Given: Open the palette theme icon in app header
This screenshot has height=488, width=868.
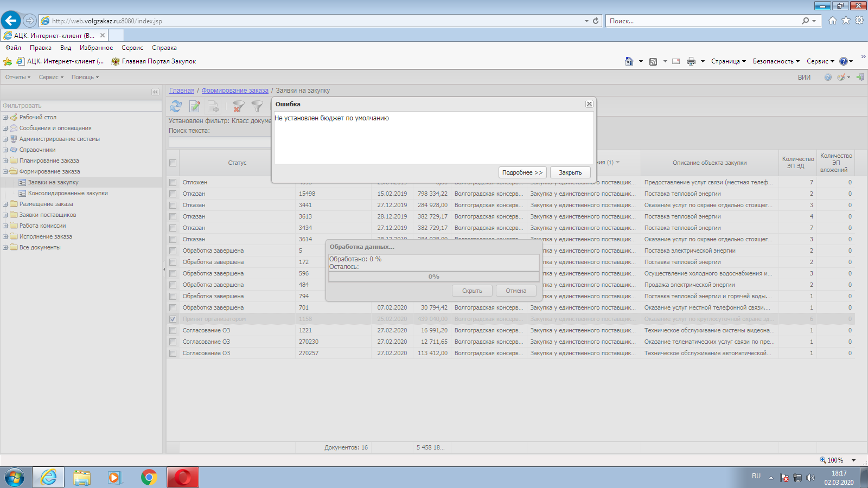Looking at the screenshot, I should tap(841, 77).
